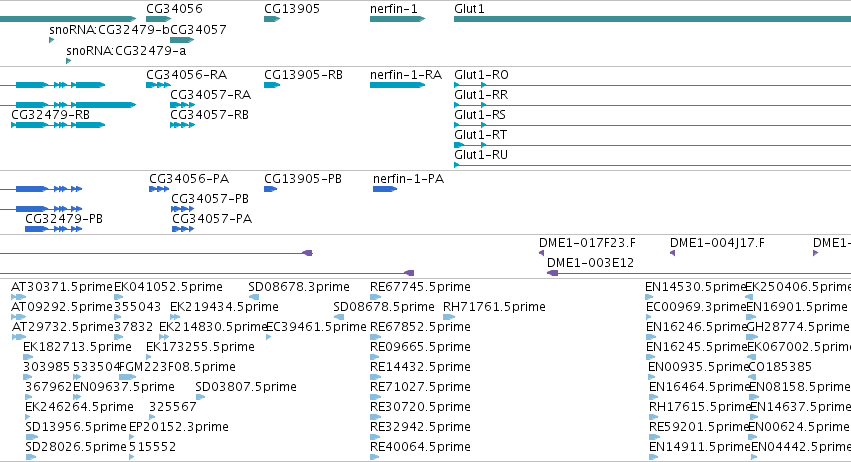Image resolution: width=851 pixels, height=462 pixels.
Task: Select the CG13905 gene feature
Action: click(272, 19)
